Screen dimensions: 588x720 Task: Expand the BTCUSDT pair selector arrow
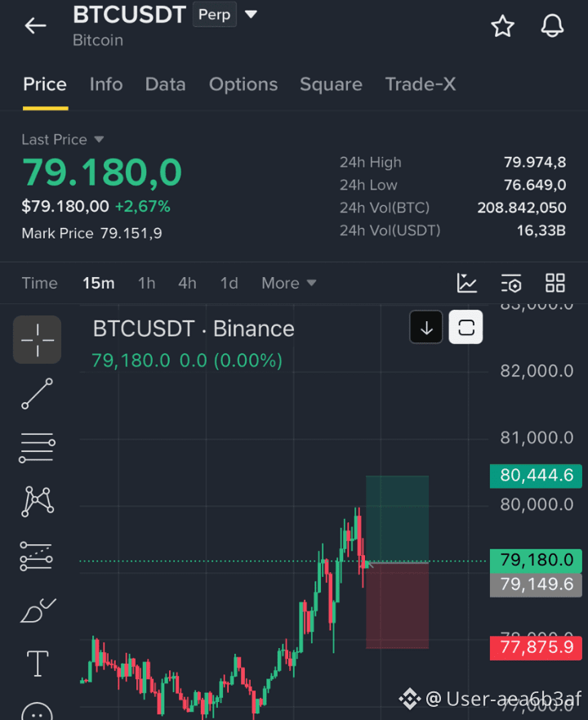(251, 15)
